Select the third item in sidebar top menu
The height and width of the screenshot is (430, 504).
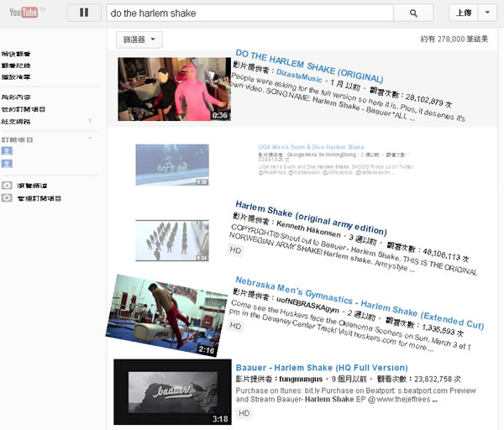[18, 77]
